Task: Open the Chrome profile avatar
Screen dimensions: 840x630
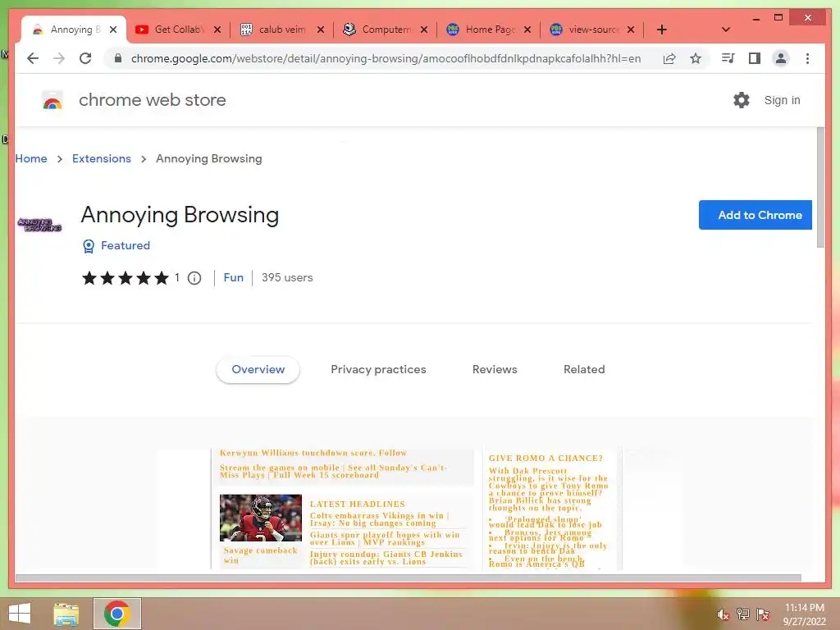Action: [x=781, y=58]
